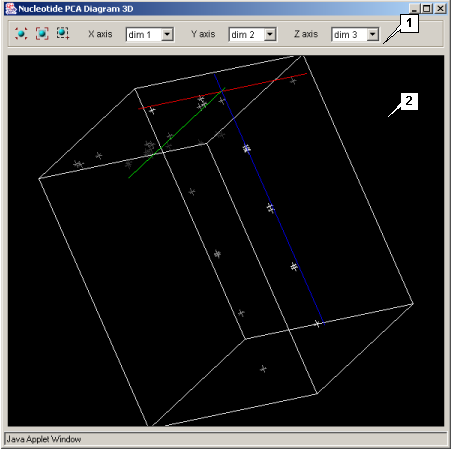This screenshot has width=452, height=450.
Task: Minimize the Nucleotide PCA Diagram window
Action: click(414, 8)
